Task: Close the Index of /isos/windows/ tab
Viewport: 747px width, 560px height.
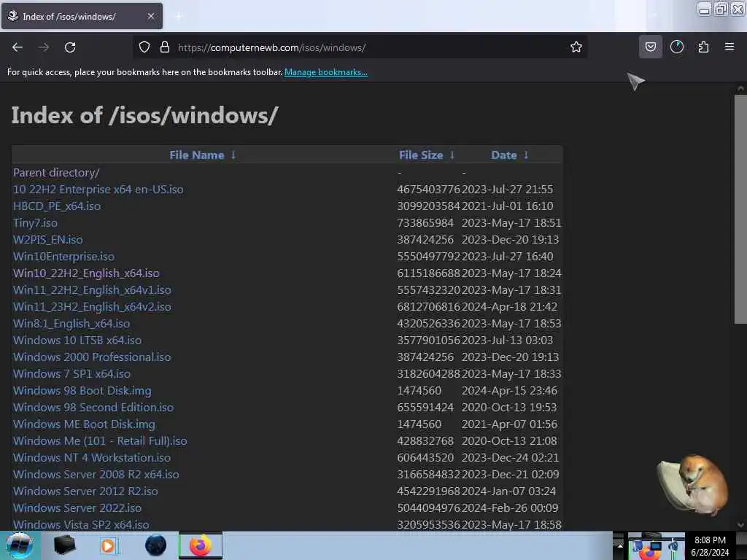Action: [x=151, y=16]
